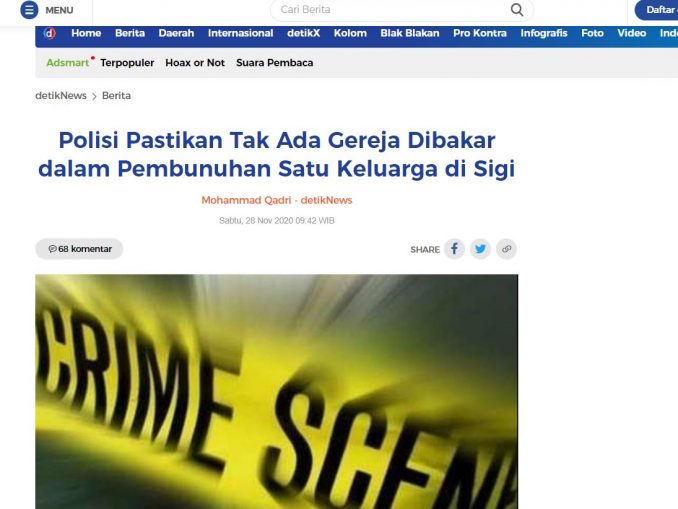Share article on Facebook
This screenshot has height=509, width=678.
(454, 249)
